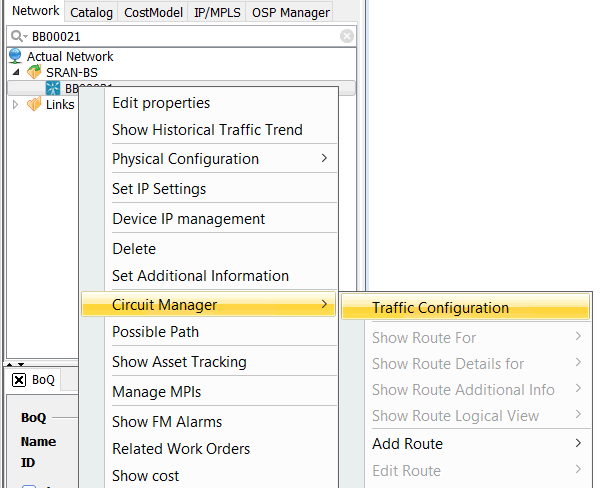Choose Traffic Configuration from the submenu

click(440, 308)
